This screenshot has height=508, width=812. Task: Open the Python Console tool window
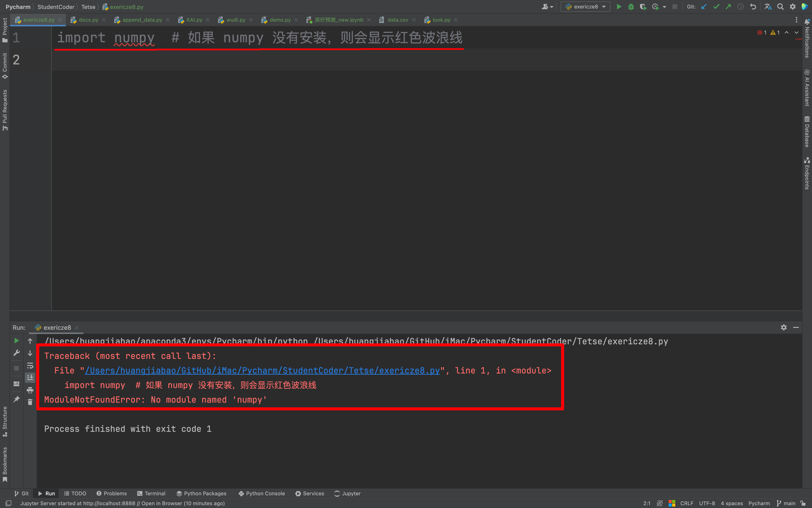click(x=262, y=493)
